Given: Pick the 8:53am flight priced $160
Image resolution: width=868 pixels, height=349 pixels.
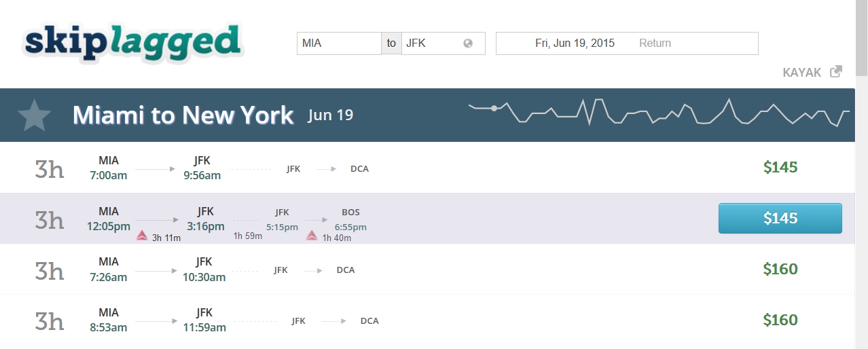Looking at the screenshot, I should (780, 320).
